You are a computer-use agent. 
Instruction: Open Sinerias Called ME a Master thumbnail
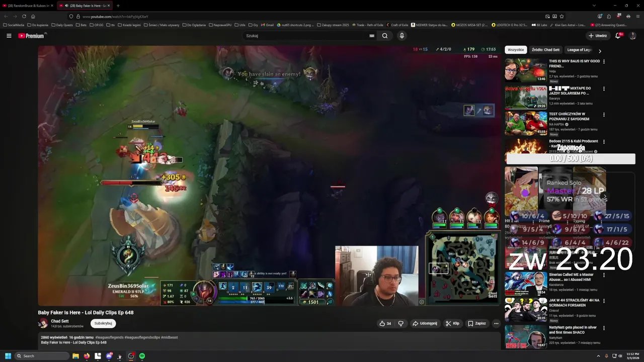tap(526, 284)
